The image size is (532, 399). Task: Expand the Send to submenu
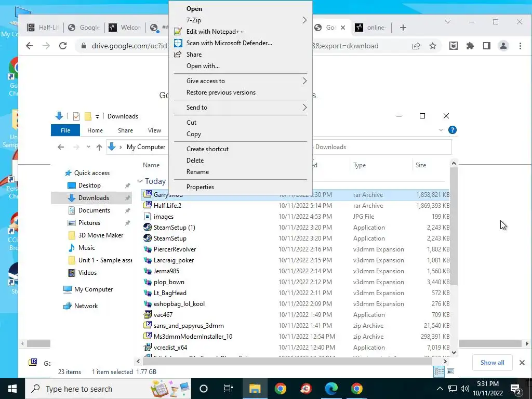[x=304, y=107]
